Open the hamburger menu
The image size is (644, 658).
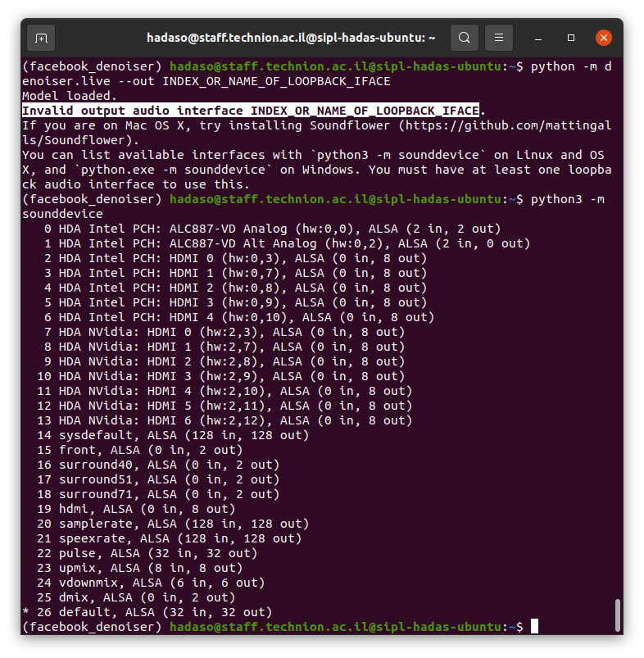(499, 37)
